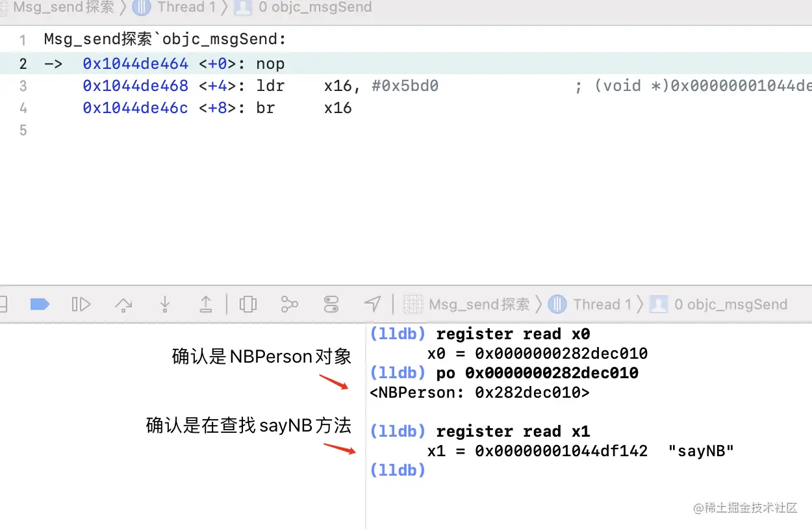Viewport: 812px width, 529px height.
Task: Click the frame icon in top jump bar
Action: coord(243,8)
